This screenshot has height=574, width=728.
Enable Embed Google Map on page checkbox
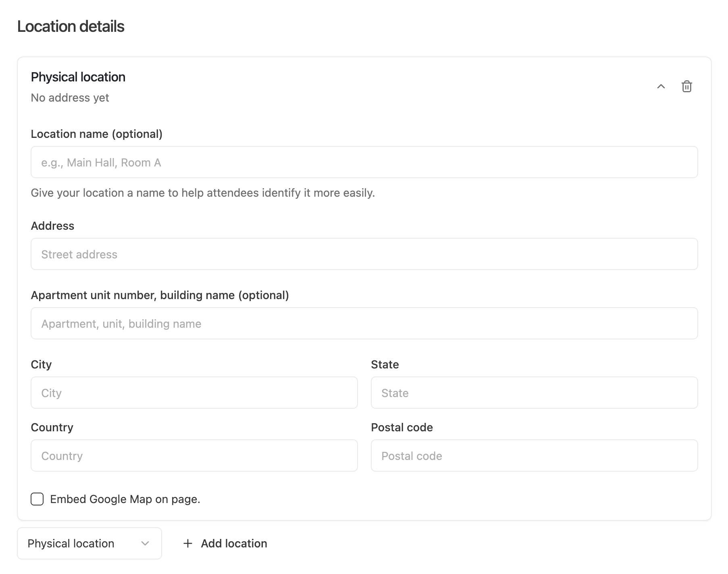click(x=37, y=499)
